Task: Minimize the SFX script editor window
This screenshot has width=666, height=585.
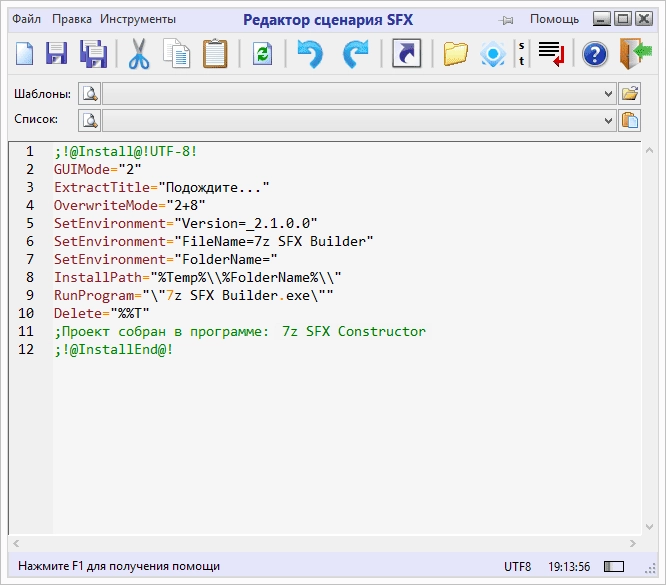Action: coord(601,19)
